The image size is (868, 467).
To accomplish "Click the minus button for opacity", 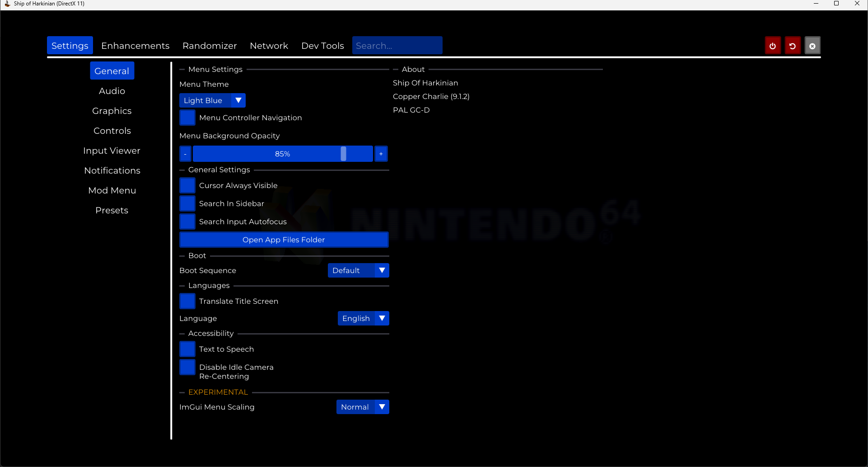I will 185,154.
